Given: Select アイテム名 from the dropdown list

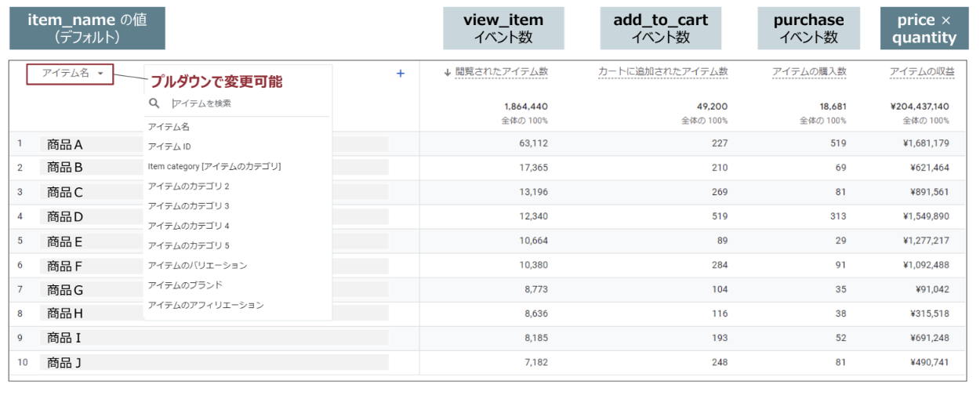Looking at the screenshot, I should coord(169,126).
